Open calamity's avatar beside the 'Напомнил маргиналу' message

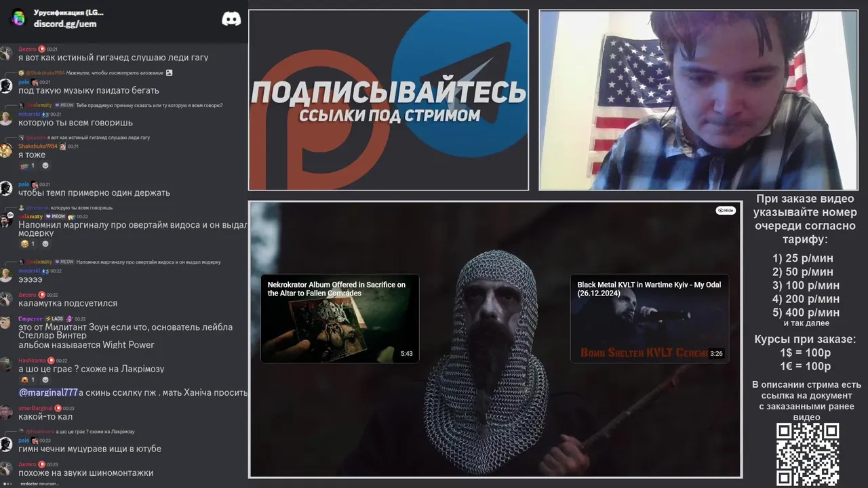click(6, 221)
